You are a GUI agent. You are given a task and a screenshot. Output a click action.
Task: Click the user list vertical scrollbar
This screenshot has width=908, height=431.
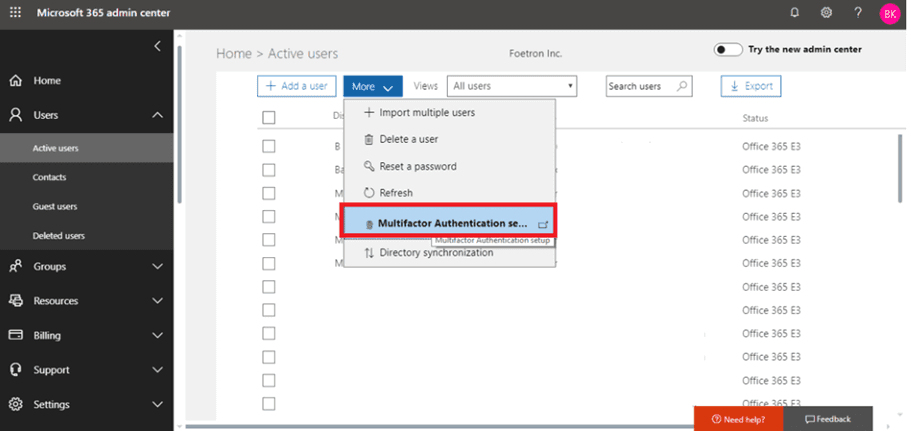tap(900, 168)
